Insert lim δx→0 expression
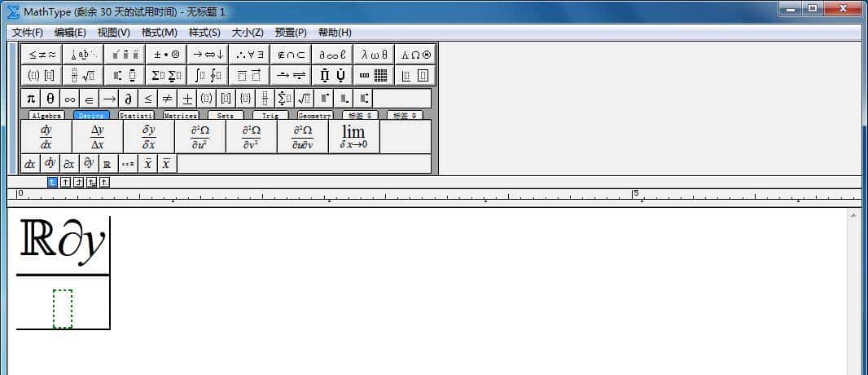The height and width of the screenshot is (375, 868). [x=353, y=137]
